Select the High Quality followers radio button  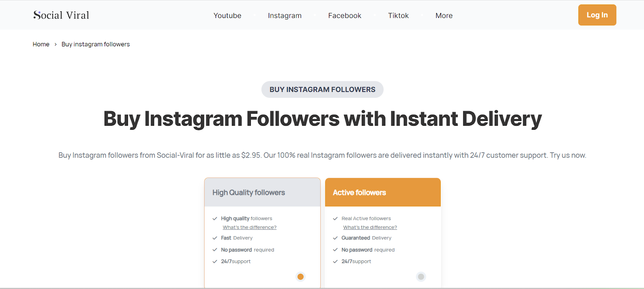tap(300, 277)
